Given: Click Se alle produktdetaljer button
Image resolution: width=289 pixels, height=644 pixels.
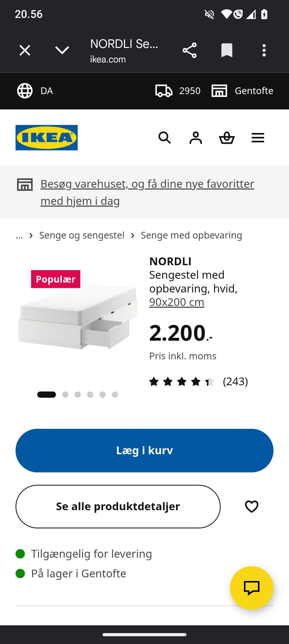Looking at the screenshot, I should pos(118,507).
